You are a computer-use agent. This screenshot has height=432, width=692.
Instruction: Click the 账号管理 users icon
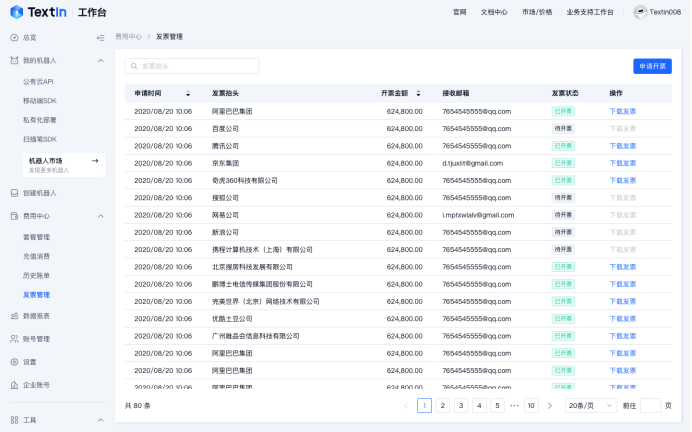(x=14, y=339)
